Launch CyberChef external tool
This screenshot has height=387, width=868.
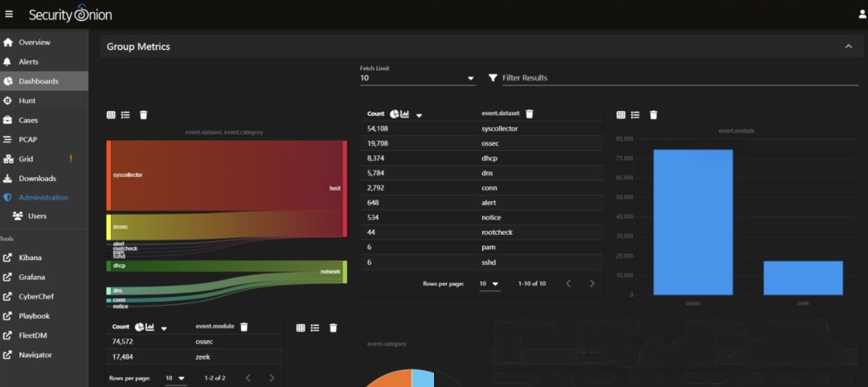43,296
